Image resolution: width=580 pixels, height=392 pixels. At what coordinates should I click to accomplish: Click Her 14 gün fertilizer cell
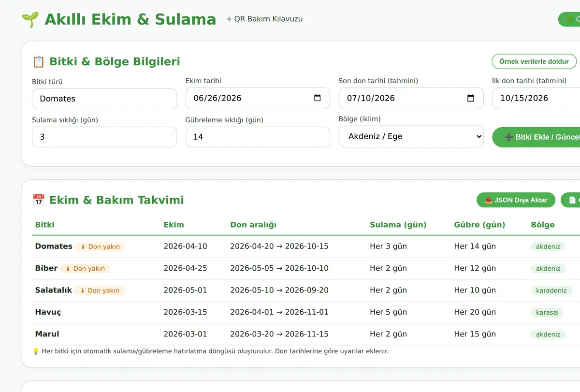pos(475,247)
